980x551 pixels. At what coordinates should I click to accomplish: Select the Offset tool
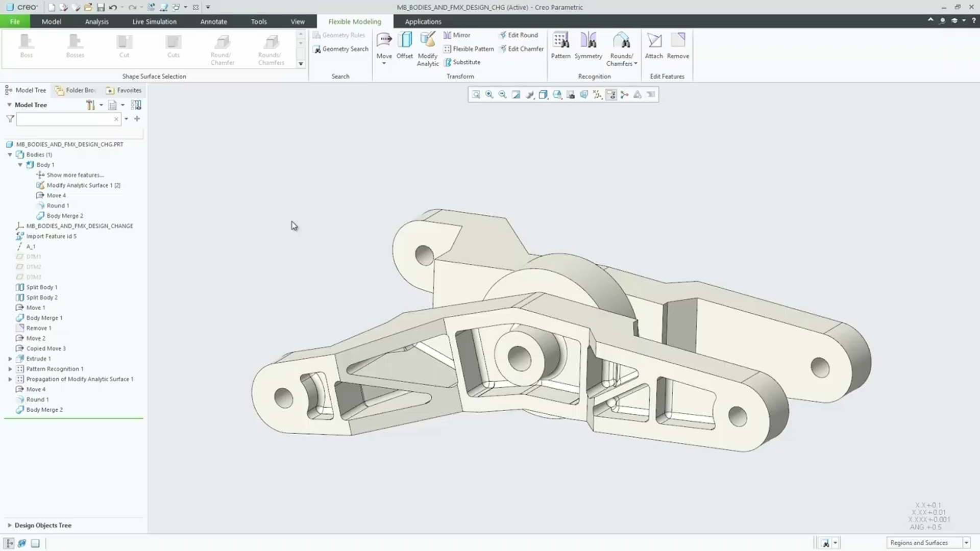405,45
